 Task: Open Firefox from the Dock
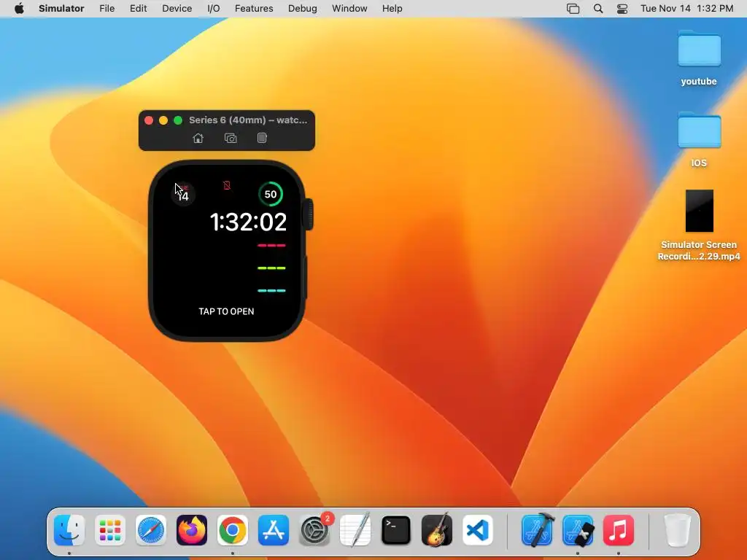coord(192,530)
